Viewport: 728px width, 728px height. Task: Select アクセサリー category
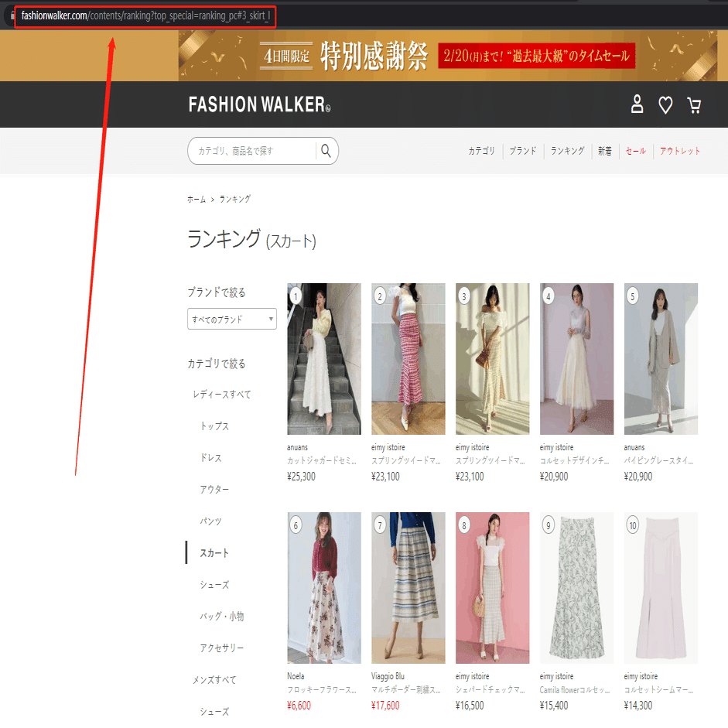(221, 648)
